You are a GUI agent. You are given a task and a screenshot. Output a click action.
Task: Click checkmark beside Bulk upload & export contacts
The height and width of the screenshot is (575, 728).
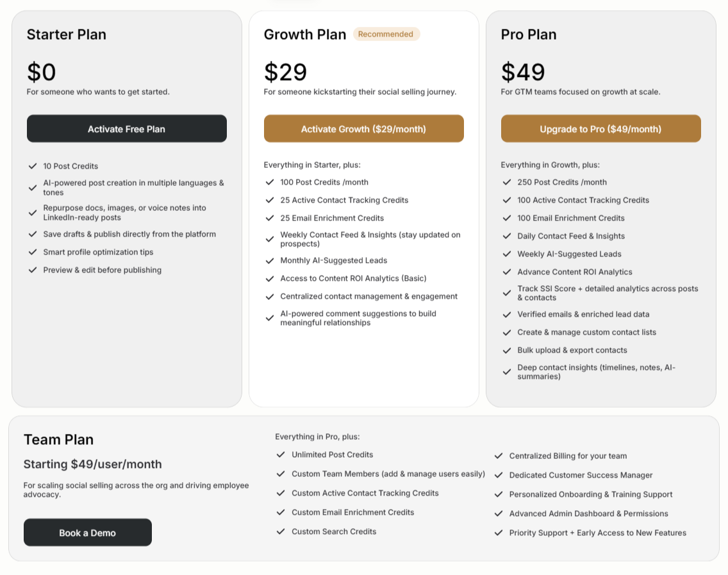(x=507, y=350)
